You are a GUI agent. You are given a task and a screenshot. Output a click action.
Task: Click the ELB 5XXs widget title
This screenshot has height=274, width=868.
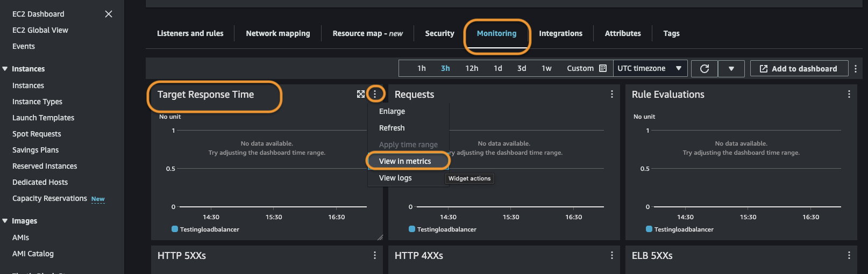[652, 256]
